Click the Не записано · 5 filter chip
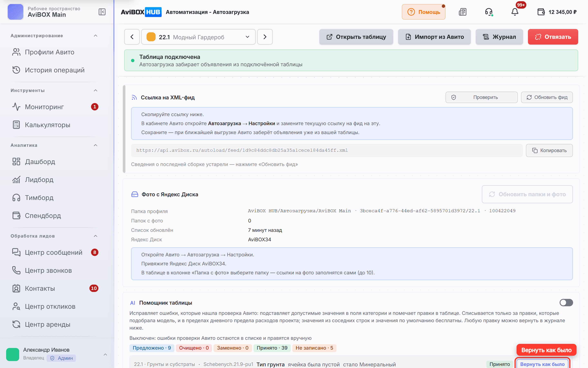Screen dimensions: 588x368 (x=314, y=348)
